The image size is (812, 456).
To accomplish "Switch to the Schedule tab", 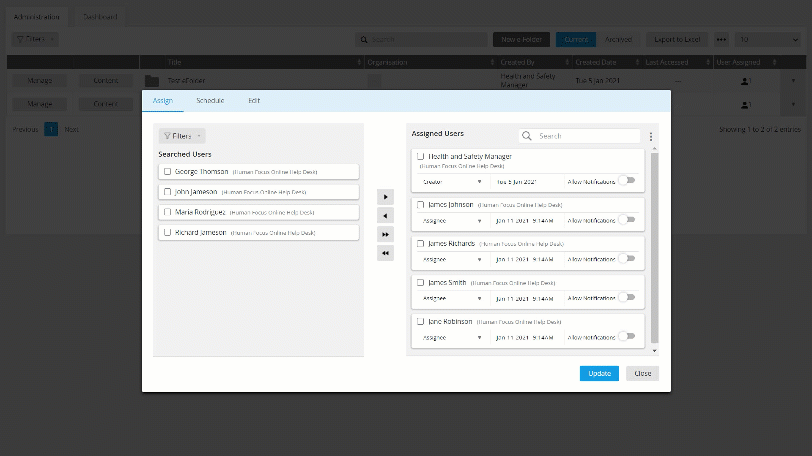I will pyautogui.click(x=210, y=101).
